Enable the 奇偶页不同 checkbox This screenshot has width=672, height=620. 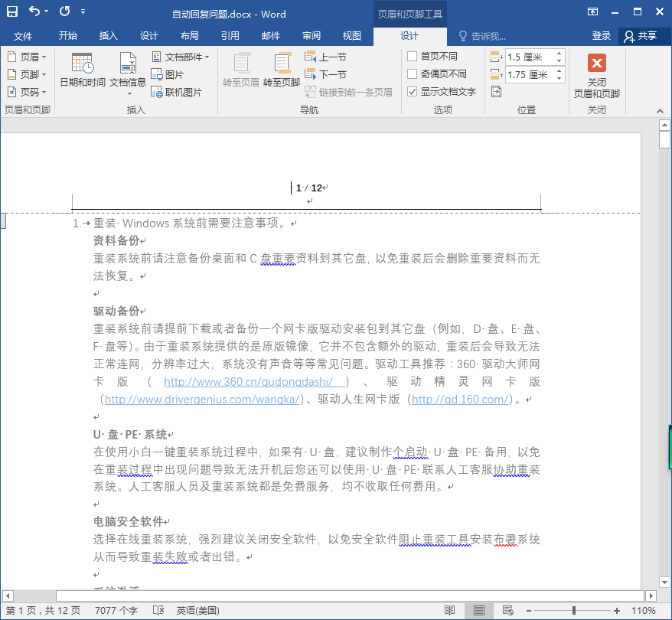coord(413,73)
